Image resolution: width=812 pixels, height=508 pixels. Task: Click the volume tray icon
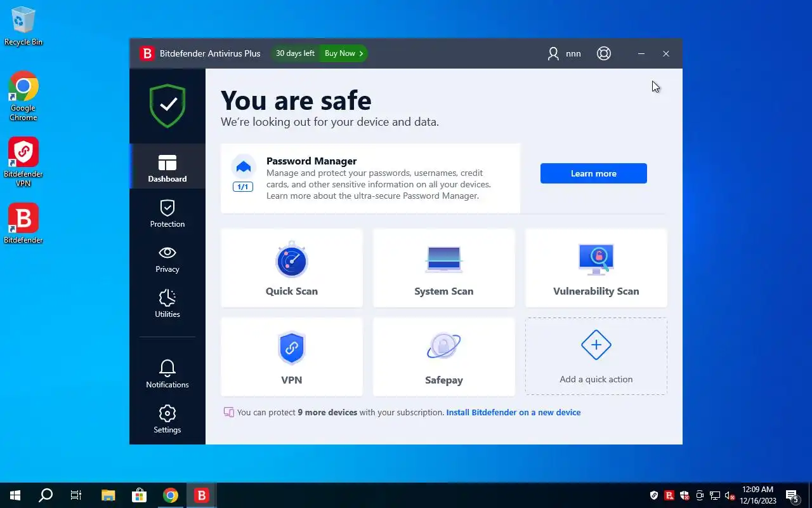[x=730, y=495]
